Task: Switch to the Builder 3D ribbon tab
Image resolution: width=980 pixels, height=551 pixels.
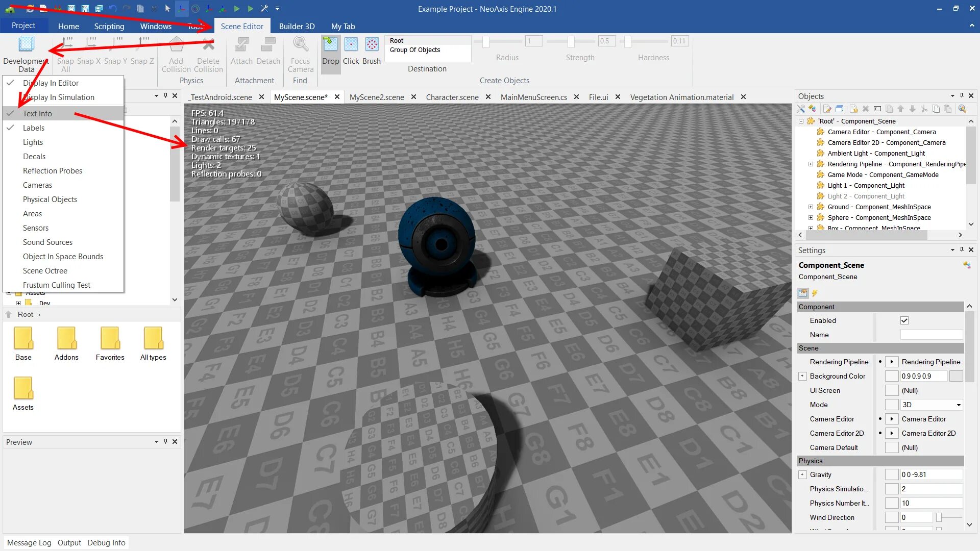Action: 297,26
